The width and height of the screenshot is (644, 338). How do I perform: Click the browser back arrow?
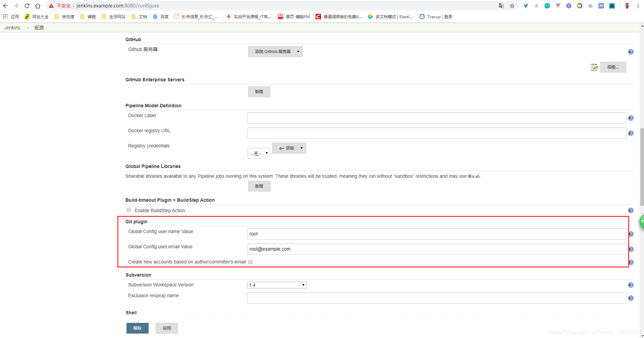[5, 6]
